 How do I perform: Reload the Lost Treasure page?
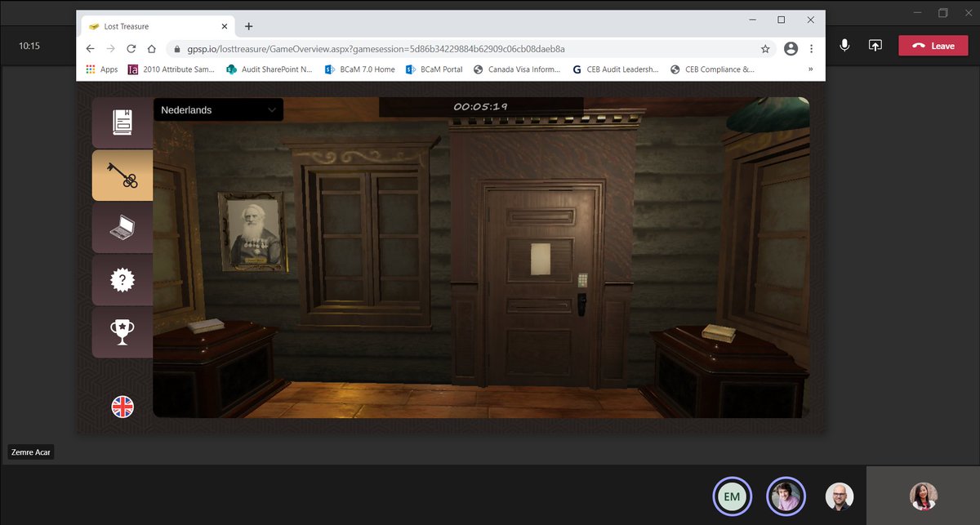point(131,49)
